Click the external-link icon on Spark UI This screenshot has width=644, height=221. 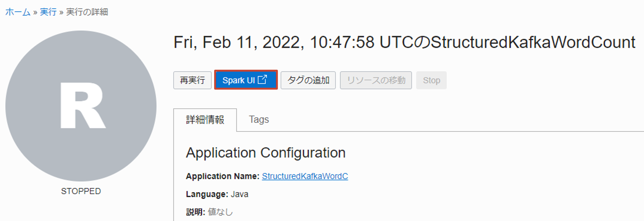263,80
